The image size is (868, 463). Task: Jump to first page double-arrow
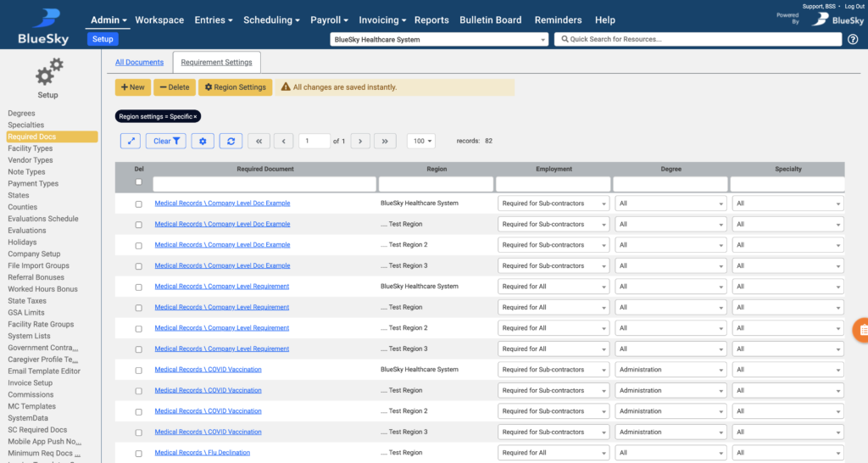point(259,142)
